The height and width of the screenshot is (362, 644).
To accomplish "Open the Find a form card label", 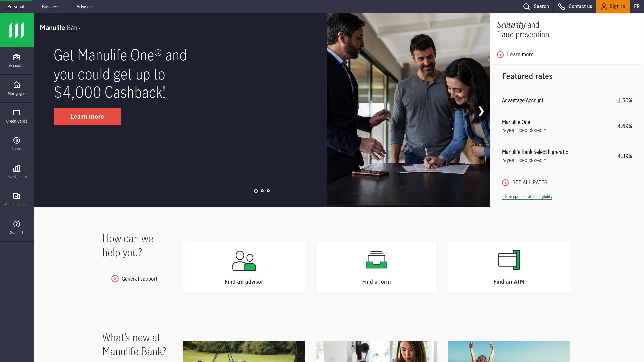I will (376, 282).
